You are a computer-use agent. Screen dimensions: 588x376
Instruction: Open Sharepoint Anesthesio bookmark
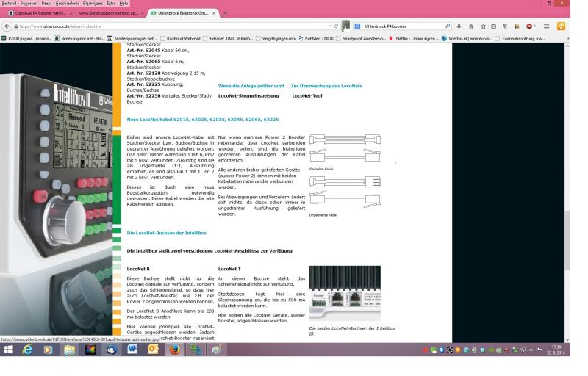361,39
